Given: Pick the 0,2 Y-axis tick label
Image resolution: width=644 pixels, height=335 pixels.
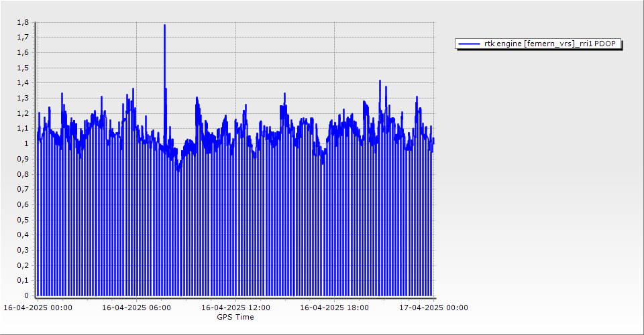Looking at the screenshot, I should click(22, 265).
